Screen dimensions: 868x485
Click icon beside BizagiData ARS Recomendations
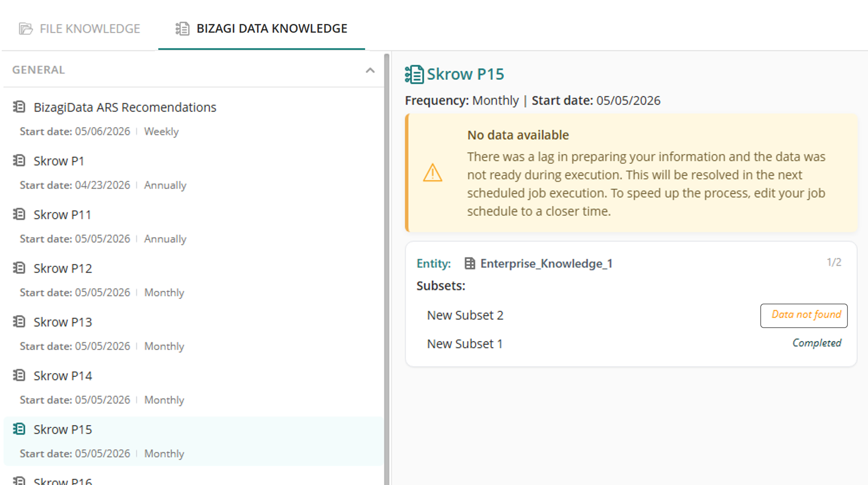[19, 107]
